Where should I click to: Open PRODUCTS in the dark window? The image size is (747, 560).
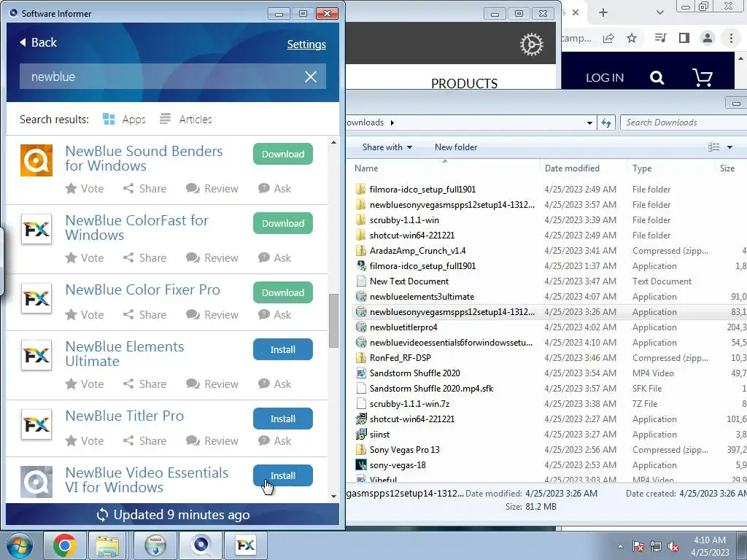464,83
